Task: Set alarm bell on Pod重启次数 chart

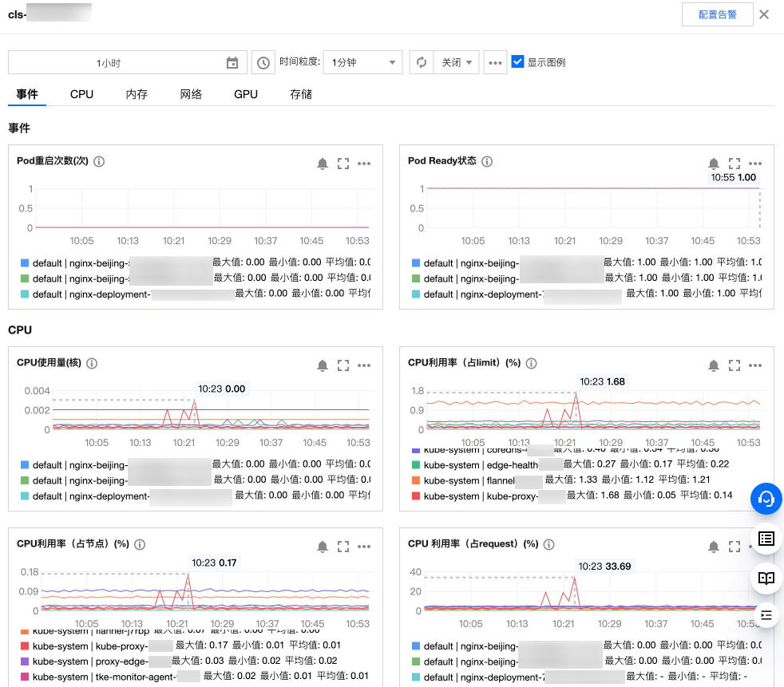Action: pos(323,164)
